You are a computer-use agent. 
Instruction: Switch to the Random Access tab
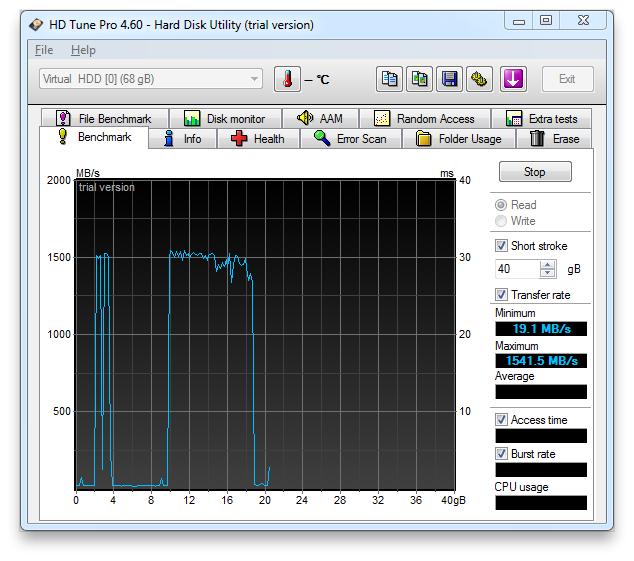425,119
